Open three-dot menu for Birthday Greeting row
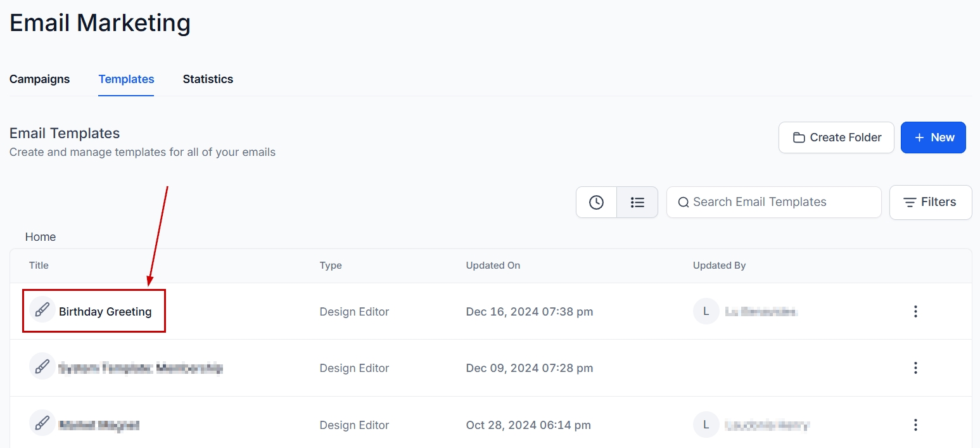This screenshot has width=980, height=448. pos(915,311)
